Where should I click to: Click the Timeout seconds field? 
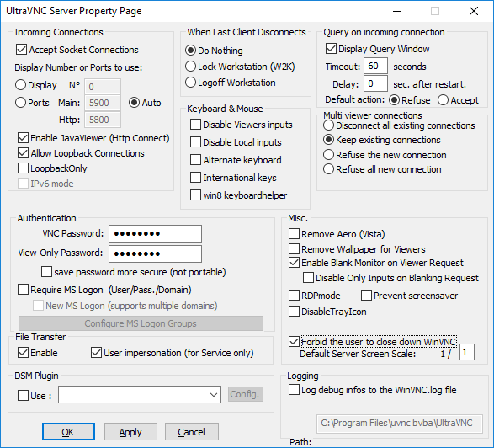pyautogui.click(x=375, y=66)
